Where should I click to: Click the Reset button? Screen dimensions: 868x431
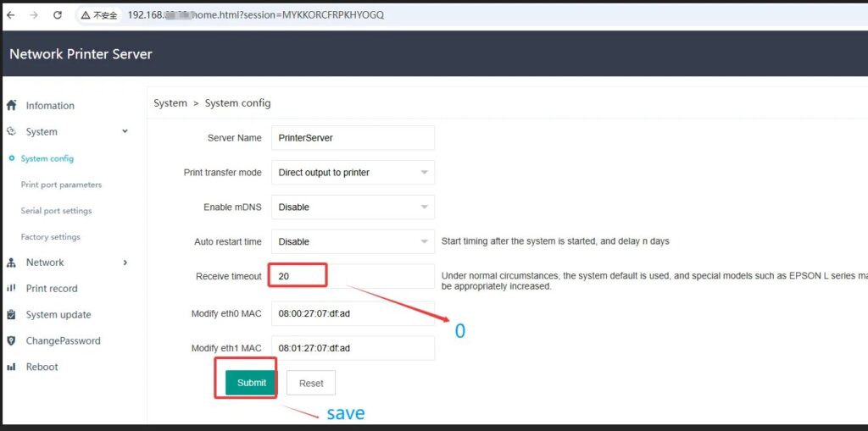(x=311, y=383)
